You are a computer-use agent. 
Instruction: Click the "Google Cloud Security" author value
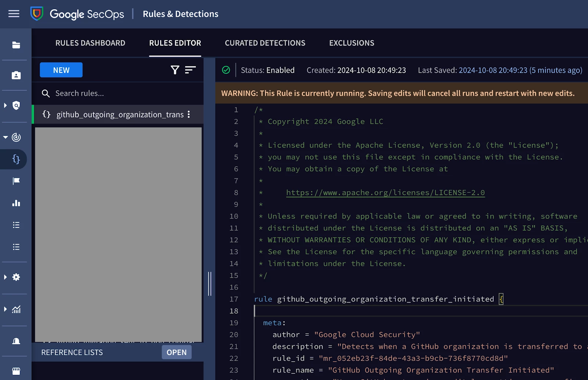(367, 334)
